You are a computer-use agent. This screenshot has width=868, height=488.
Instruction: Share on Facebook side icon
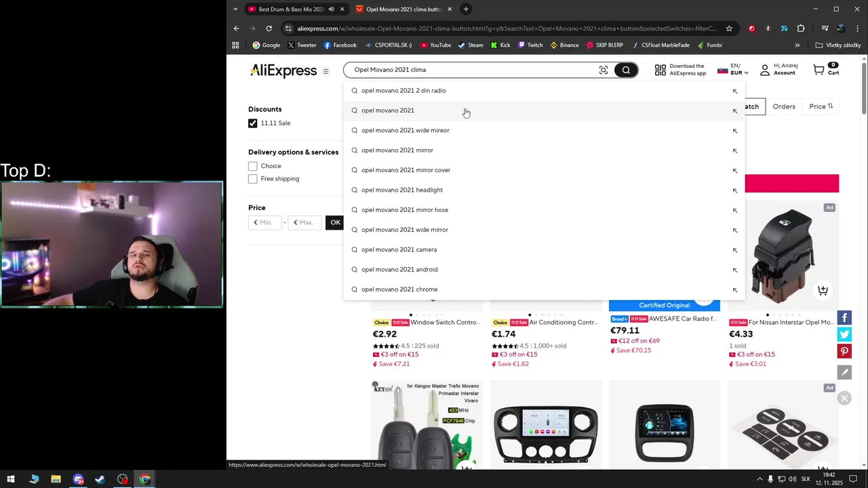844,318
